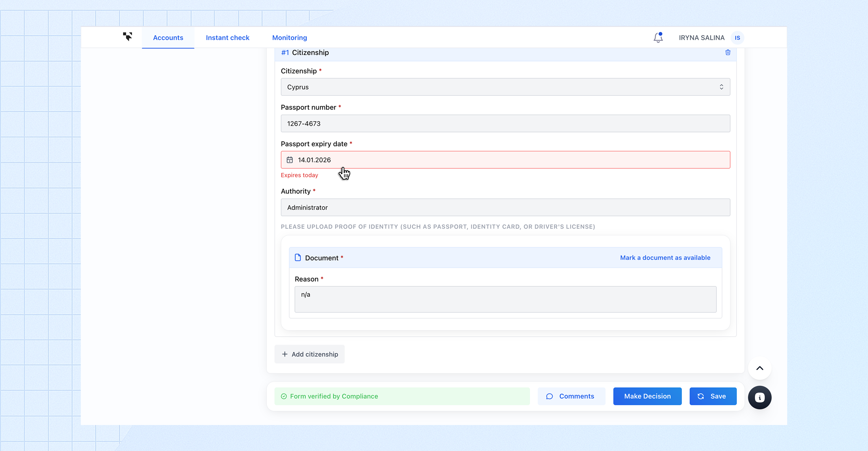Open the round info help button
The width and height of the screenshot is (868, 451).
coord(759,397)
